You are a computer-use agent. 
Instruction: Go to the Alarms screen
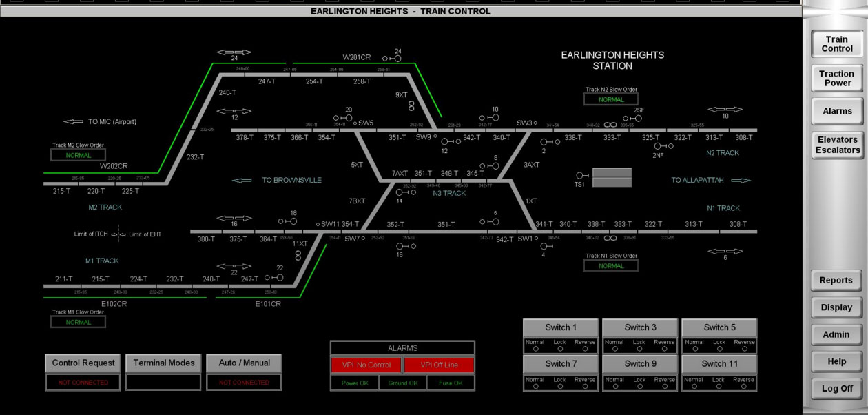(x=836, y=111)
